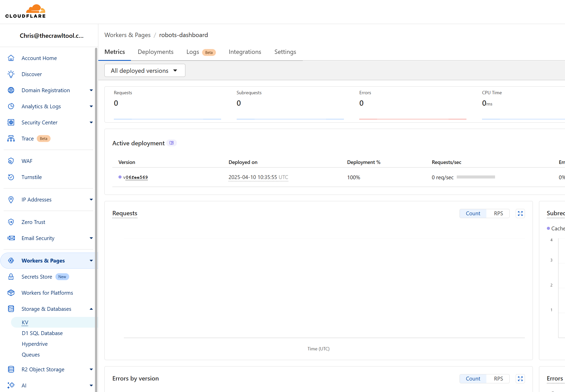Expand the Requests chart to fullscreen

(520, 213)
